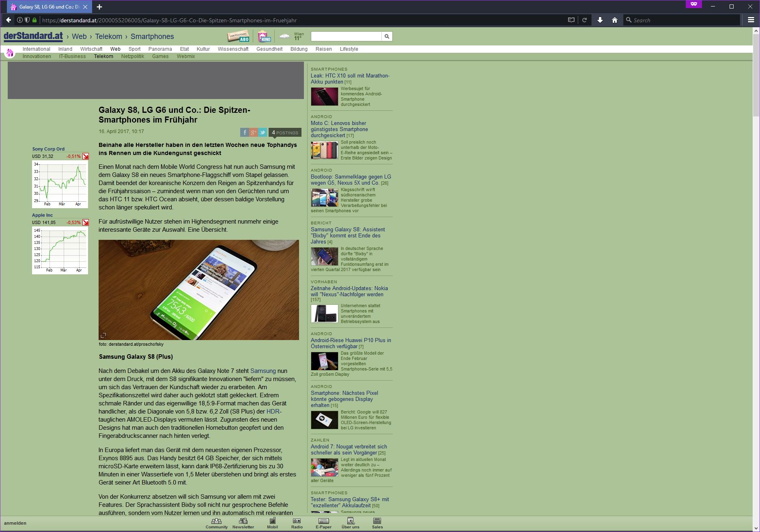Open the Smartphones breadcrumb link
The image size is (760, 532).
click(152, 37)
